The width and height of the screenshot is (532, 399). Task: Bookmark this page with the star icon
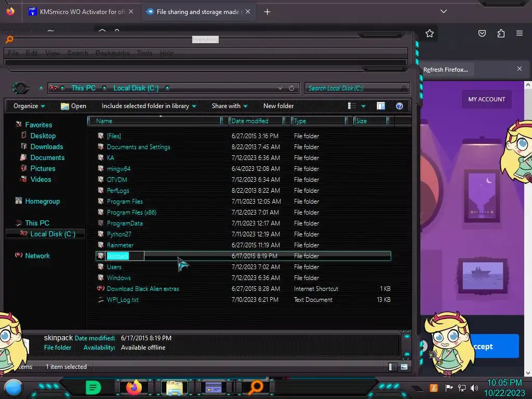(x=430, y=33)
